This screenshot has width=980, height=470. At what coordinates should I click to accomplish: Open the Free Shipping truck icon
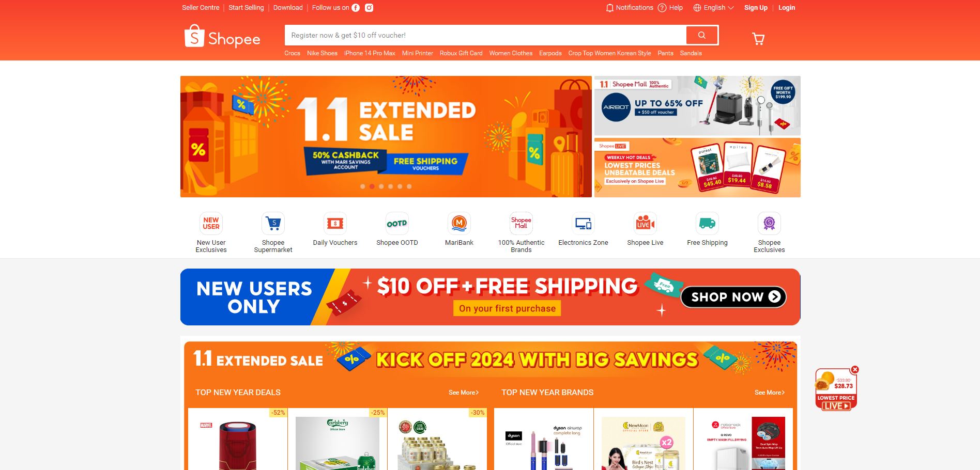(707, 224)
